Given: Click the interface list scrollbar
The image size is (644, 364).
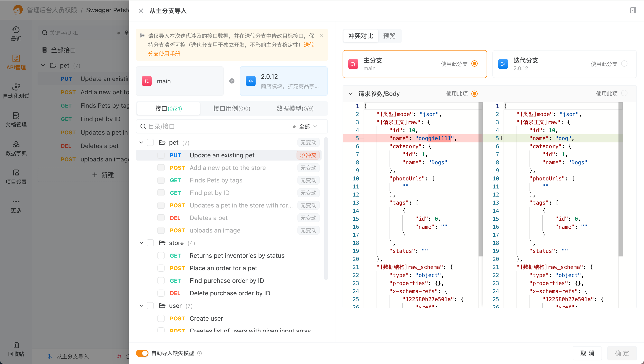Looking at the screenshot, I should (326, 209).
